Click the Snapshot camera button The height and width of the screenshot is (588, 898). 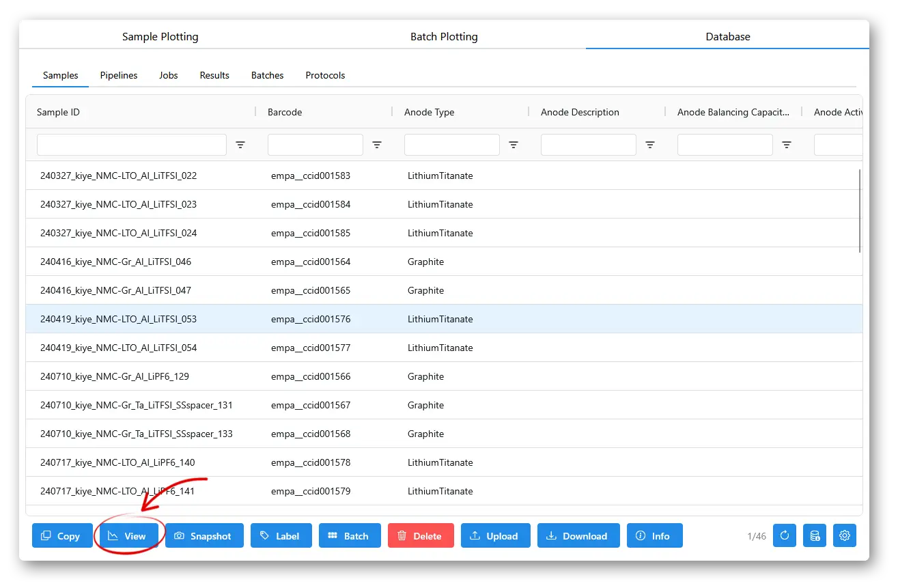[204, 536]
